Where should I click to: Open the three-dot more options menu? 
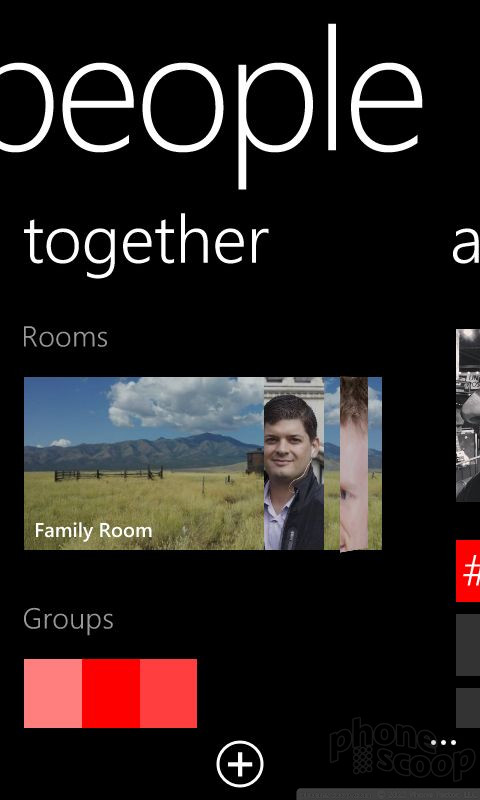[443, 743]
